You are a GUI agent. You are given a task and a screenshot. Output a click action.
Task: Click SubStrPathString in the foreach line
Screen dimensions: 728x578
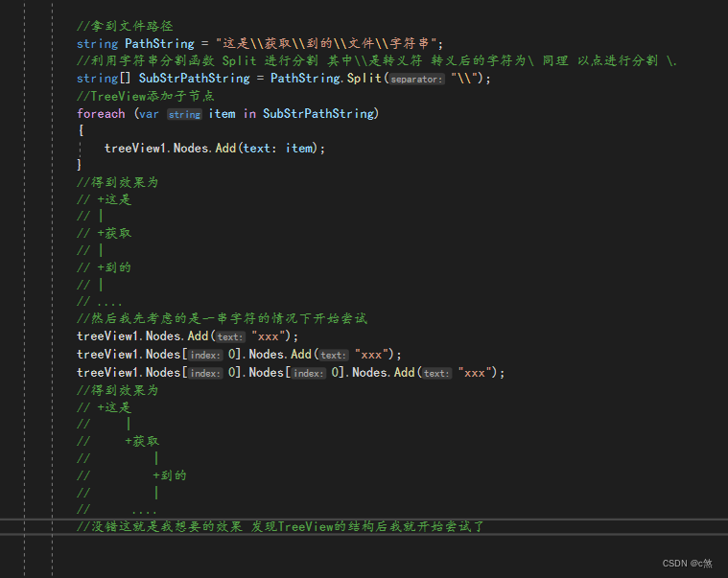click(x=318, y=114)
